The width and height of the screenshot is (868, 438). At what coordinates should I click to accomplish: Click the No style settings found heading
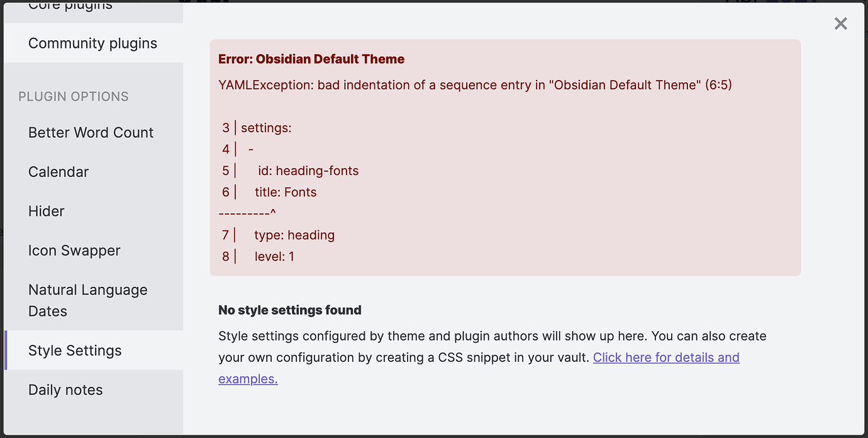289,310
